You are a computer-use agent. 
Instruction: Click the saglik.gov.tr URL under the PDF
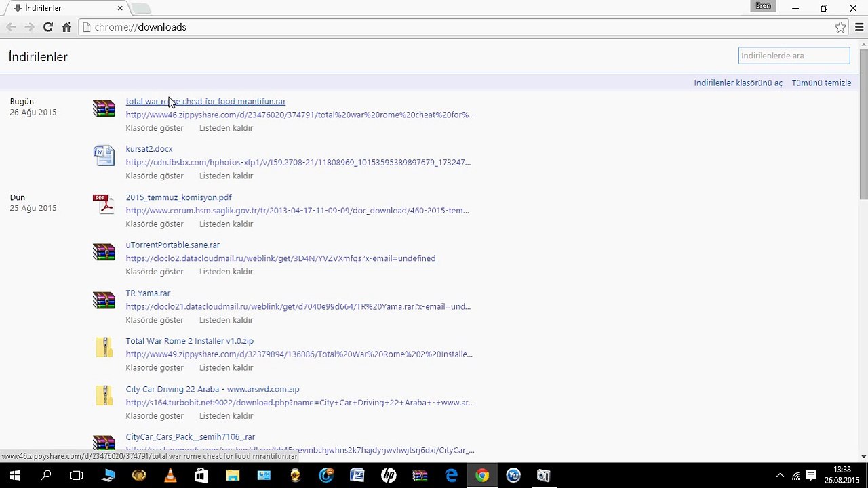(297, 211)
